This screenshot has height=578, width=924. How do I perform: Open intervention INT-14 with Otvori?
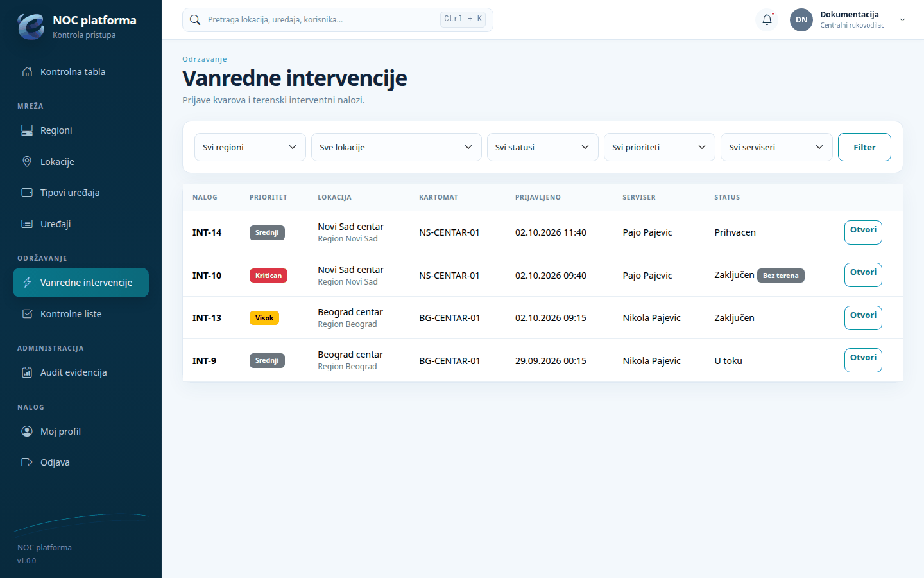[x=863, y=232]
